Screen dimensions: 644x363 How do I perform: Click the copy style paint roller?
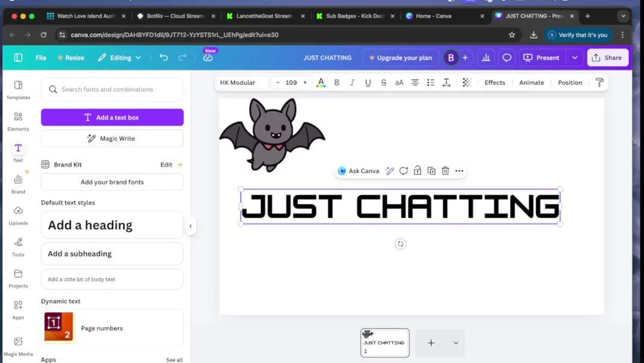(599, 83)
